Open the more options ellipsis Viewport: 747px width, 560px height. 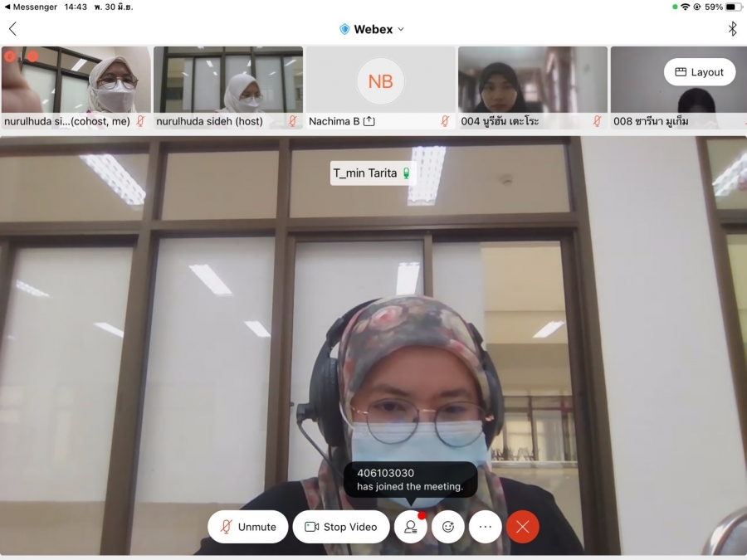point(486,527)
